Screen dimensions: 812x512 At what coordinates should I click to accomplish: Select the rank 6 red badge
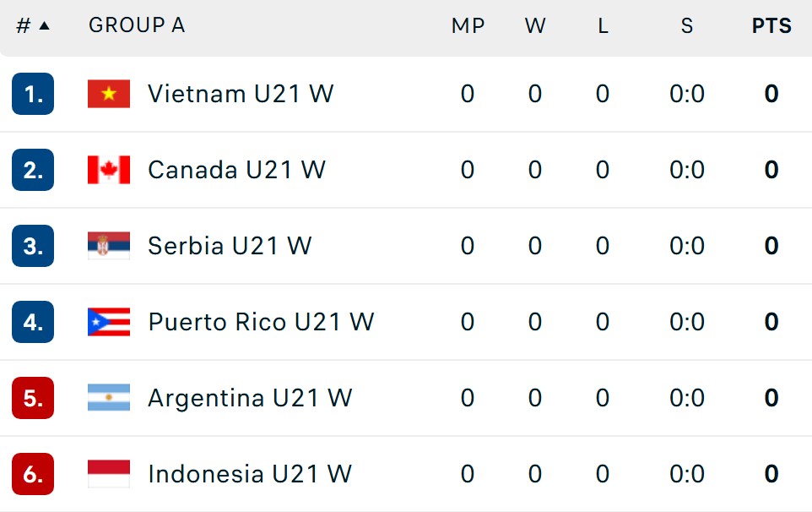click(x=33, y=474)
